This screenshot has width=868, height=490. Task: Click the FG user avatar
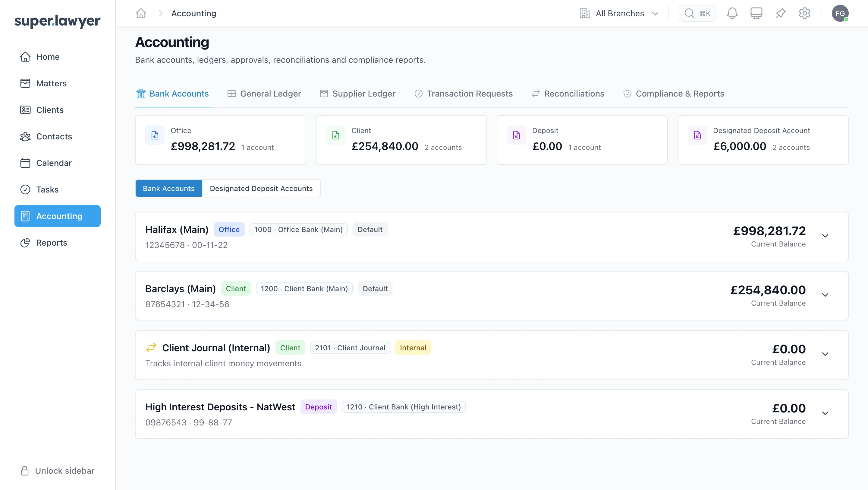[840, 14]
